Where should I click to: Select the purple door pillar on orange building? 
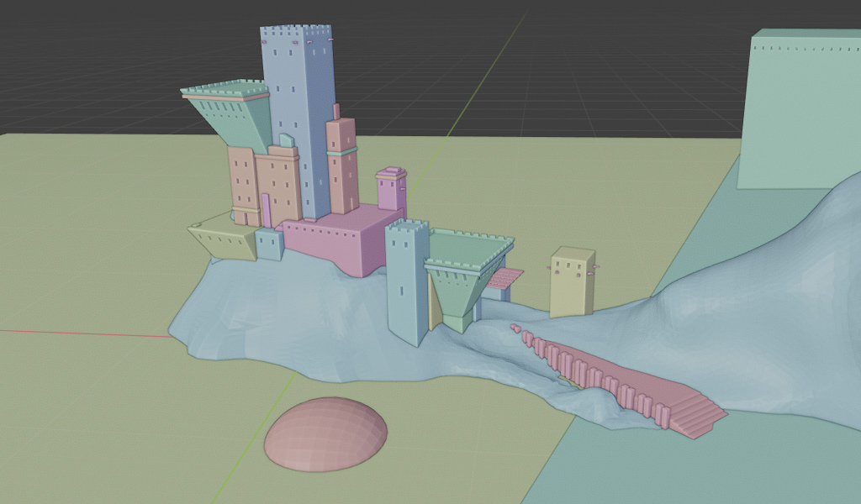tap(267, 210)
